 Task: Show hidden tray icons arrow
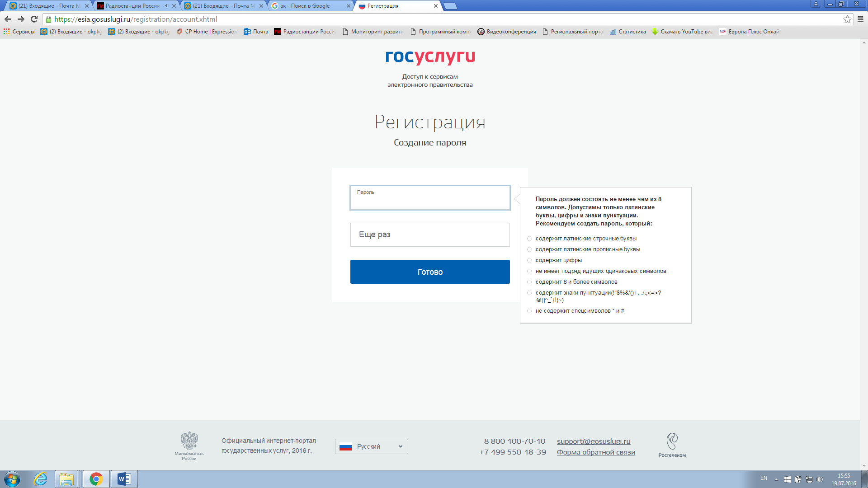coord(776,479)
